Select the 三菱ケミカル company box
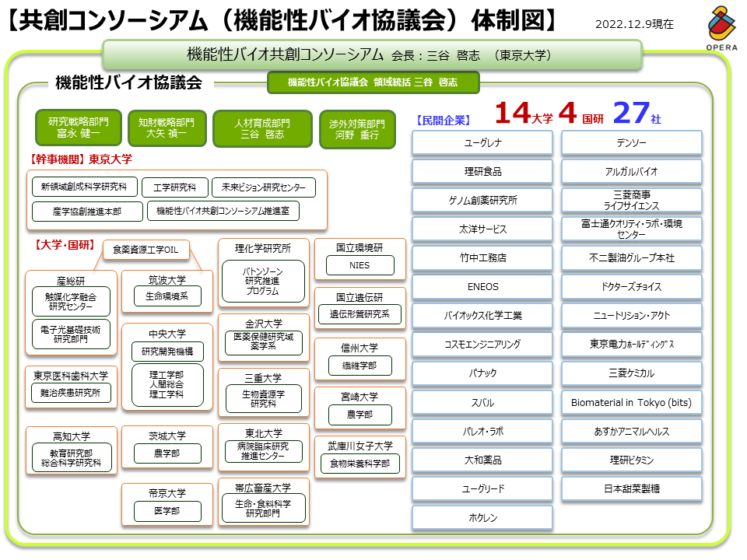The height and width of the screenshot is (560, 747). coord(632,373)
